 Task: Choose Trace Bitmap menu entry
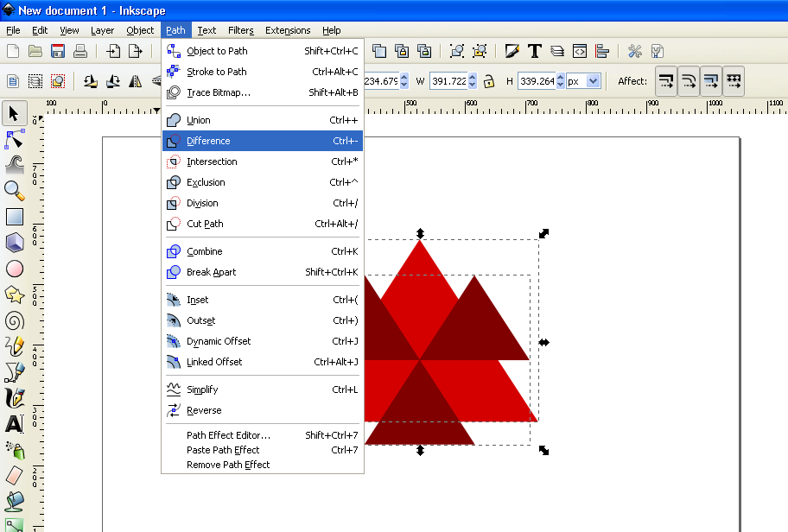263,92
